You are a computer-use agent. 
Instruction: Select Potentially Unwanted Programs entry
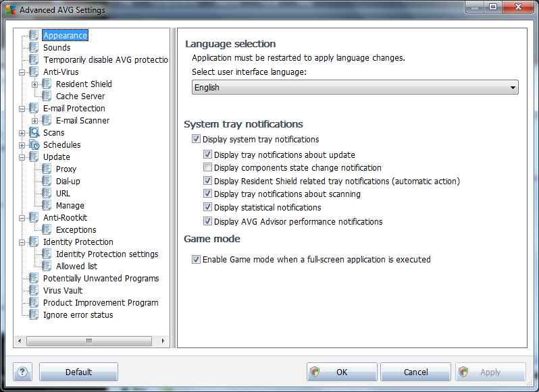(x=101, y=279)
